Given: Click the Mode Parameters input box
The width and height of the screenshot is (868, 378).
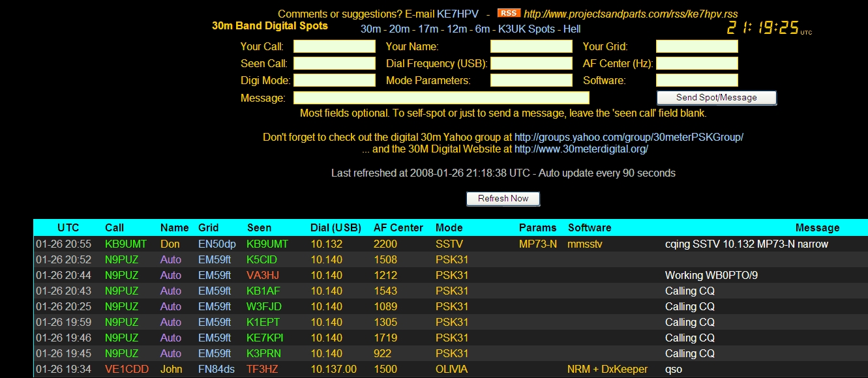Looking at the screenshot, I should pyautogui.click(x=531, y=80).
